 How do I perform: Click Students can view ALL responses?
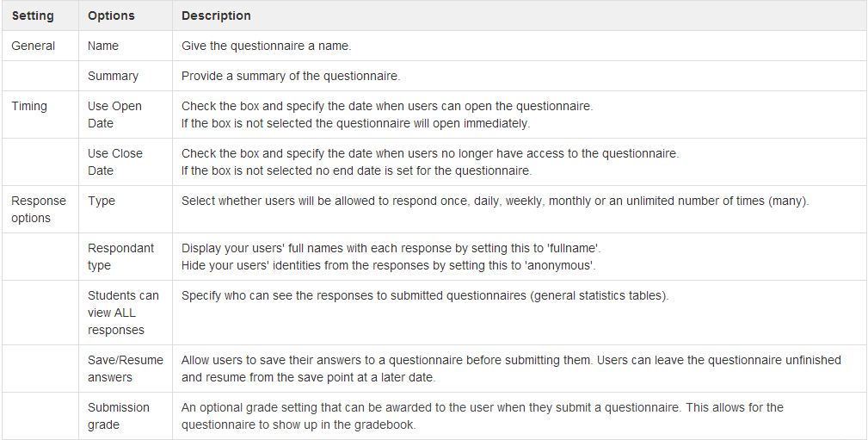pos(123,313)
